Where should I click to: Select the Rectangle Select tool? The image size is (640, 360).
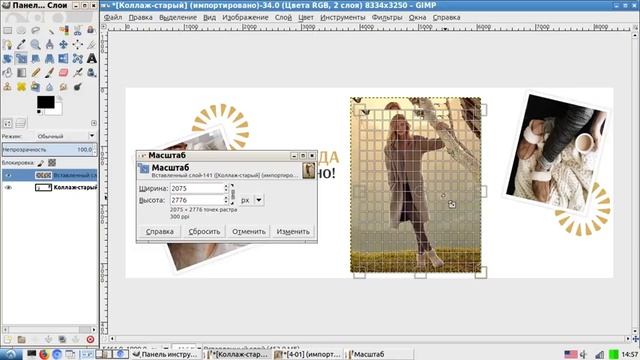point(7,31)
